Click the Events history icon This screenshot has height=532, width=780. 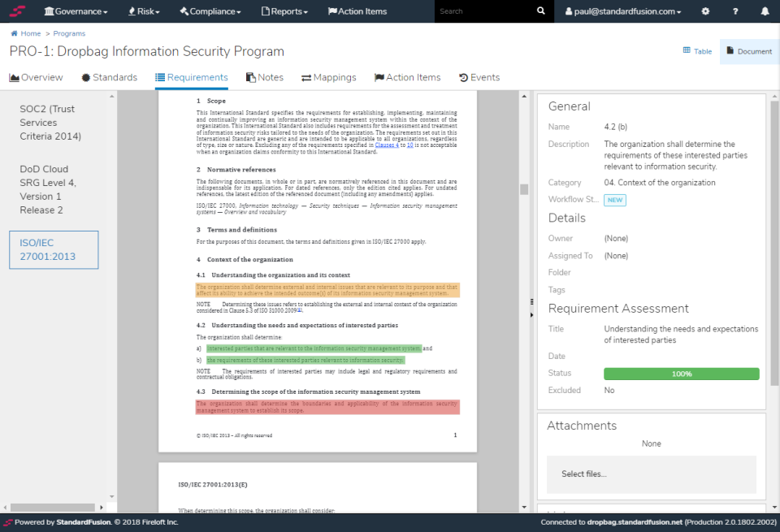463,77
